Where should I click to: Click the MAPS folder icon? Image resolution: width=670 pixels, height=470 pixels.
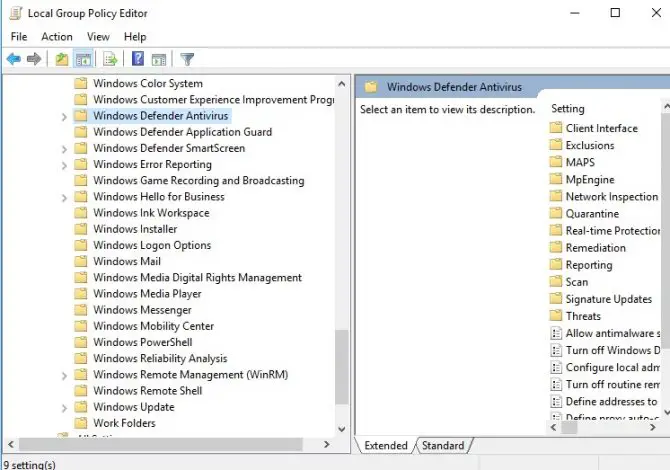[x=555, y=162]
